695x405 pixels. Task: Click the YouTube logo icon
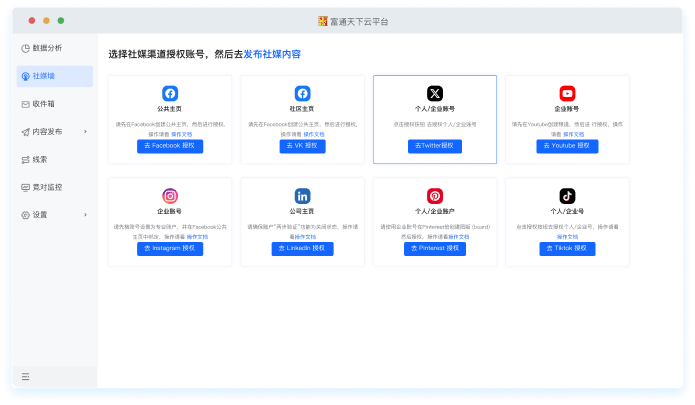coord(567,93)
